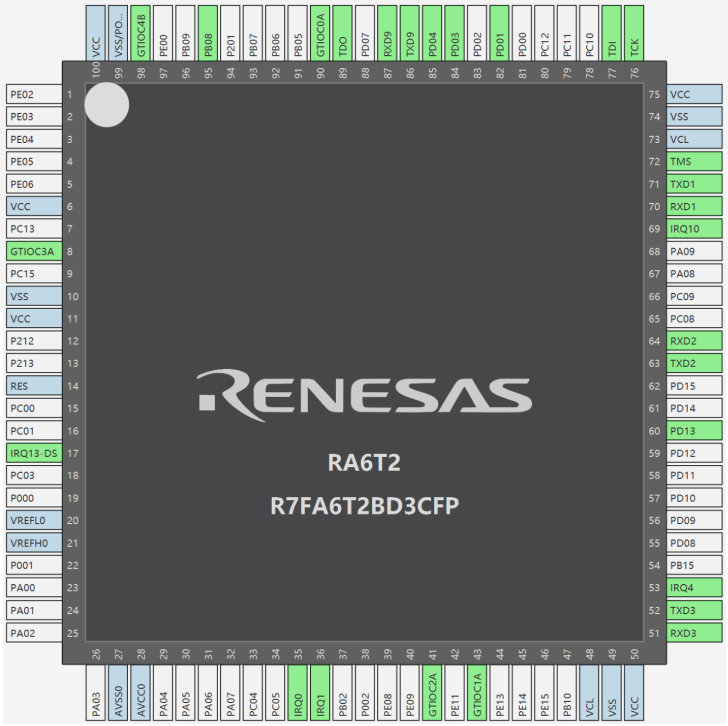Click the TMS pin 72

[x=694, y=161]
